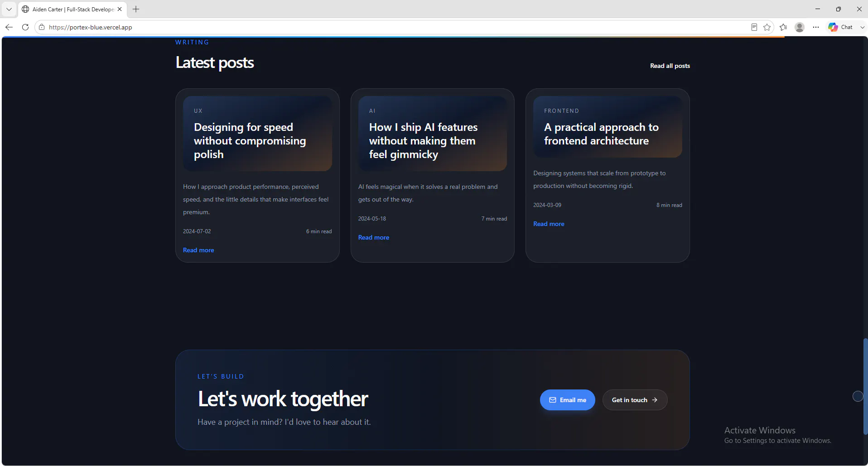868x466 pixels.
Task: Click the 6 min read label
Action: (319, 231)
